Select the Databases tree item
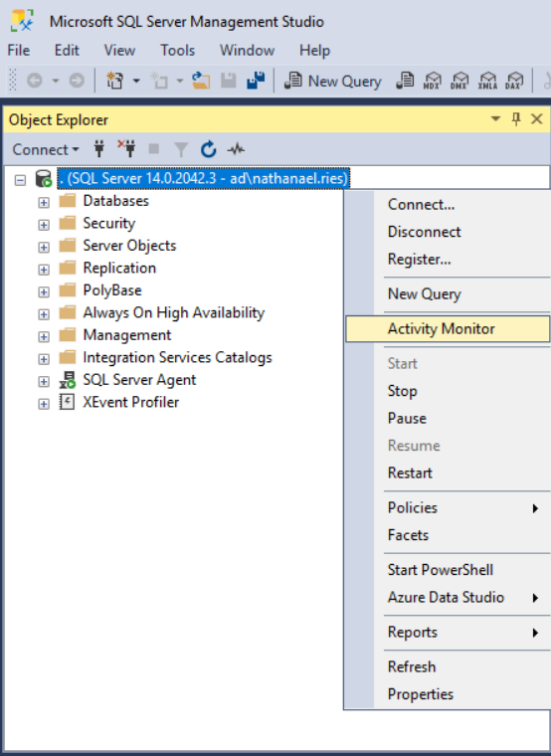The height and width of the screenshot is (756, 551). (x=115, y=201)
